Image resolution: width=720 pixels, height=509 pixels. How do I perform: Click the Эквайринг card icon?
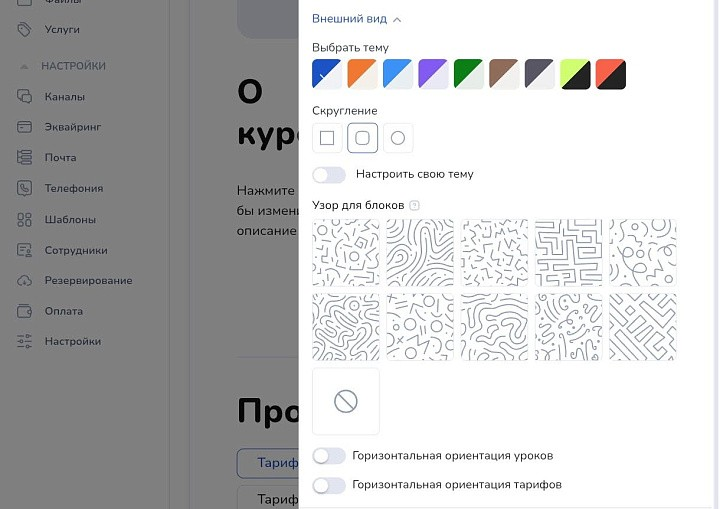[24, 127]
